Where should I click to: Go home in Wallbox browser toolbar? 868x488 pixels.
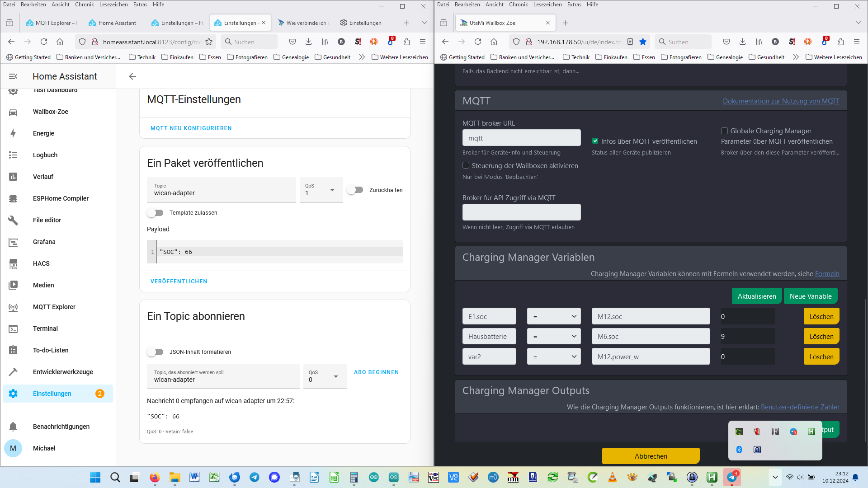pyautogui.click(x=494, y=42)
